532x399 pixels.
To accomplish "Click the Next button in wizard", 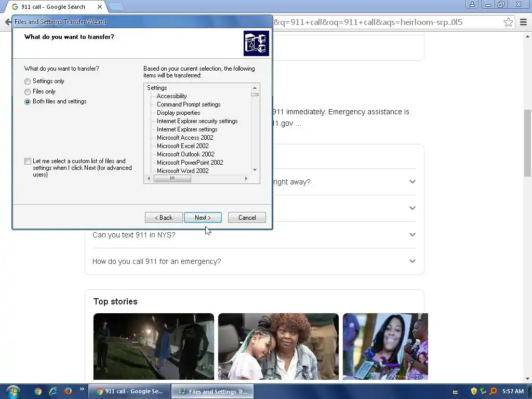I will click(x=203, y=218).
